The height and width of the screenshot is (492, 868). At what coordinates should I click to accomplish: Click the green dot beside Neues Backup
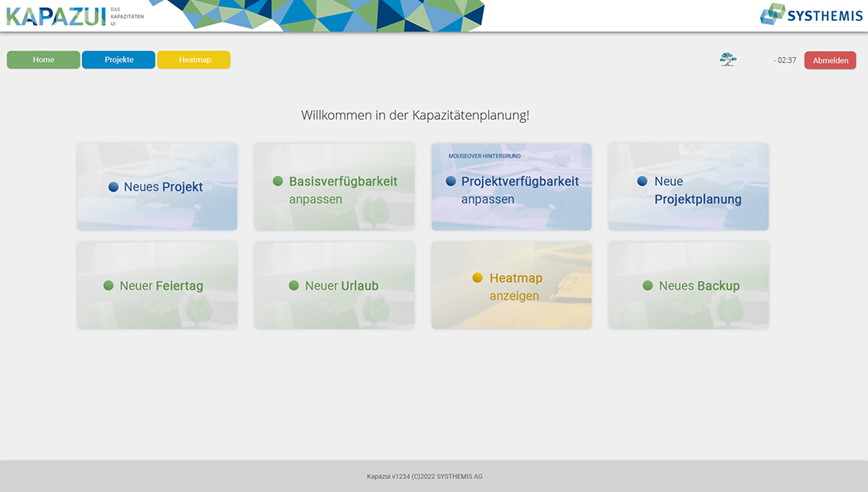pos(648,285)
